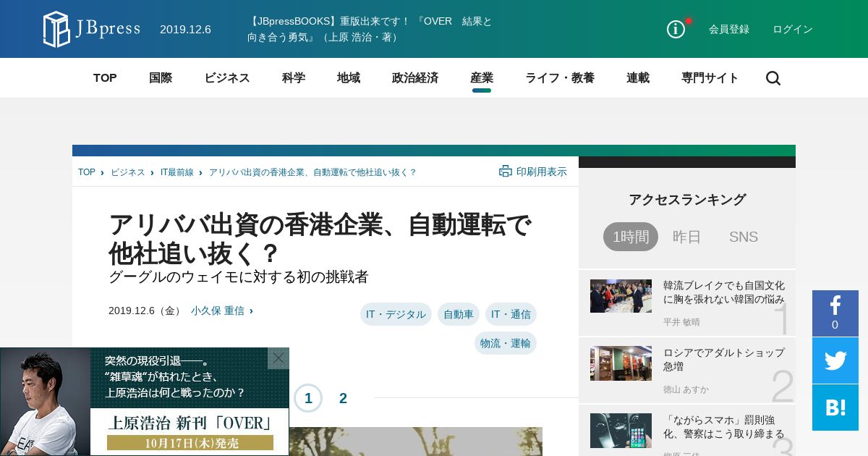Click the TOP breadcrumb link

[87, 172]
